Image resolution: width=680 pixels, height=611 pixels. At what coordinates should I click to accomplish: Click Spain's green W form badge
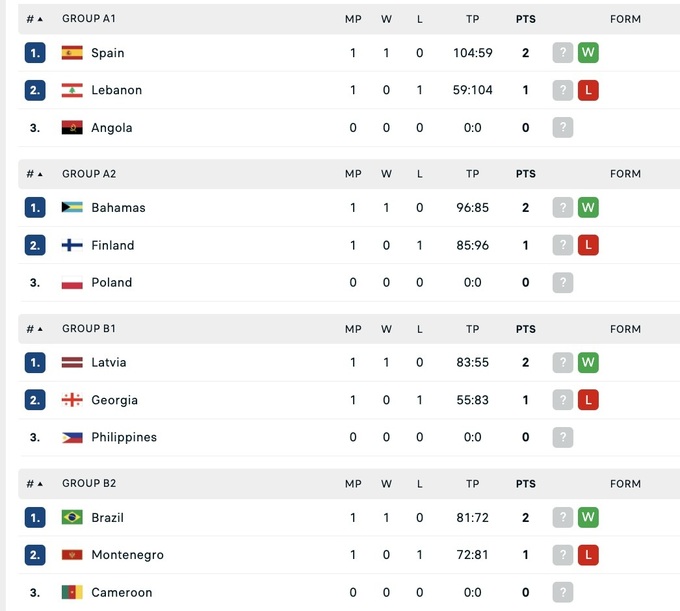588,53
